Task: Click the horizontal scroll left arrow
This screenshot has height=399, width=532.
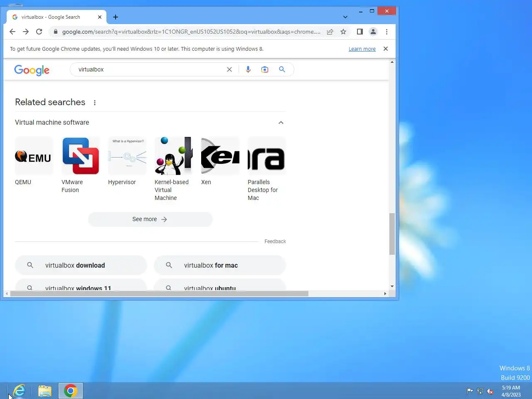Action: pyautogui.click(x=7, y=293)
